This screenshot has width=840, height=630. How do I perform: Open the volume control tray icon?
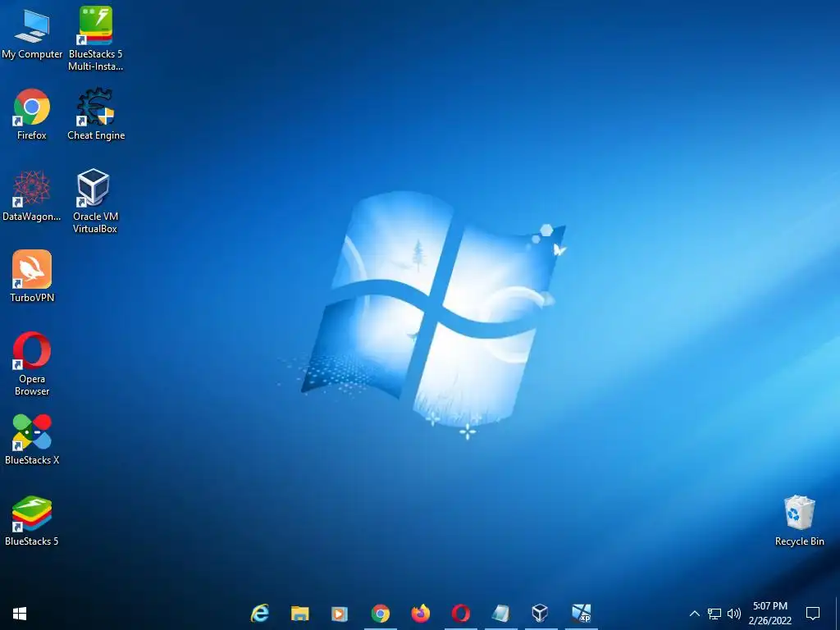pos(734,614)
